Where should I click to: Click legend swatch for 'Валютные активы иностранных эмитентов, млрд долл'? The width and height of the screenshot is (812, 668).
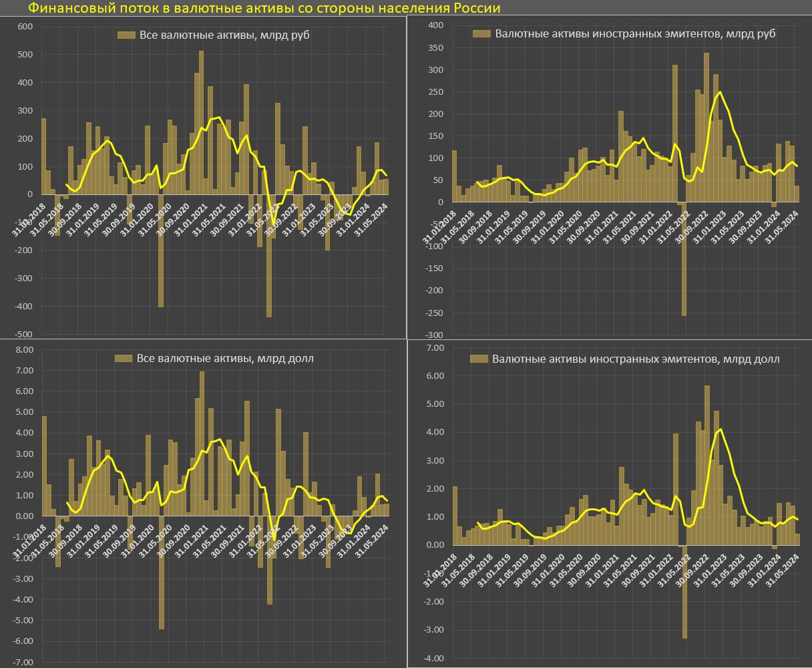[x=478, y=359]
